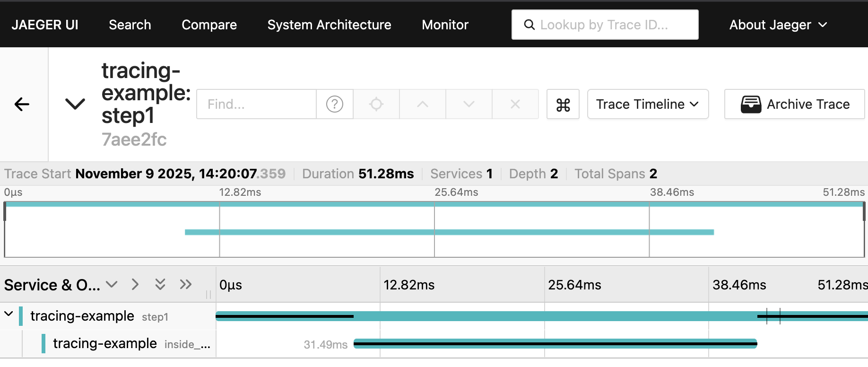Open keyboard shortcuts command icon
868x367 pixels.
(563, 105)
